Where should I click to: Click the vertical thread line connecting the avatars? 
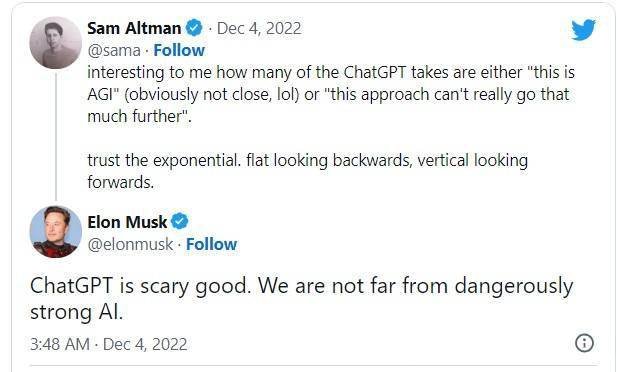click(56, 137)
